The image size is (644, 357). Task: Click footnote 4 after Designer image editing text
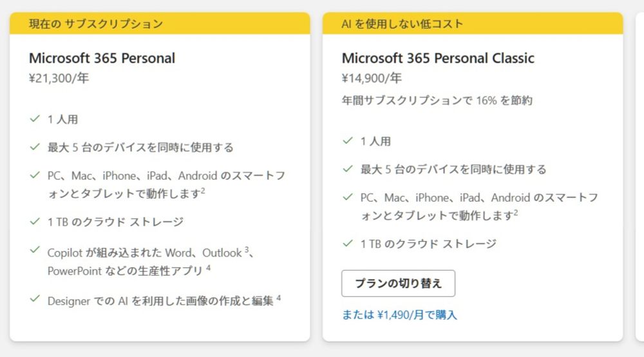(x=278, y=297)
